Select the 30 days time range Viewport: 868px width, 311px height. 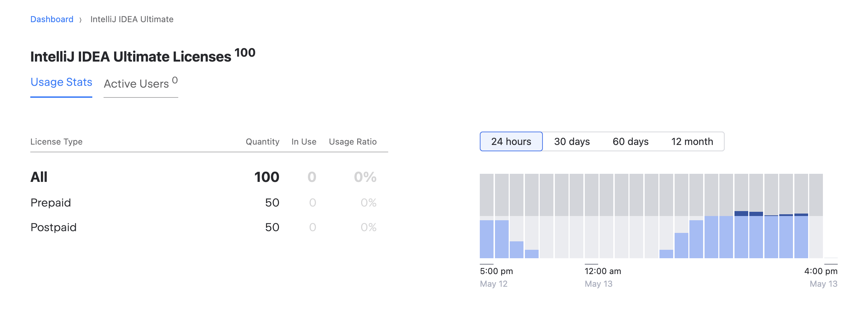pyautogui.click(x=571, y=141)
